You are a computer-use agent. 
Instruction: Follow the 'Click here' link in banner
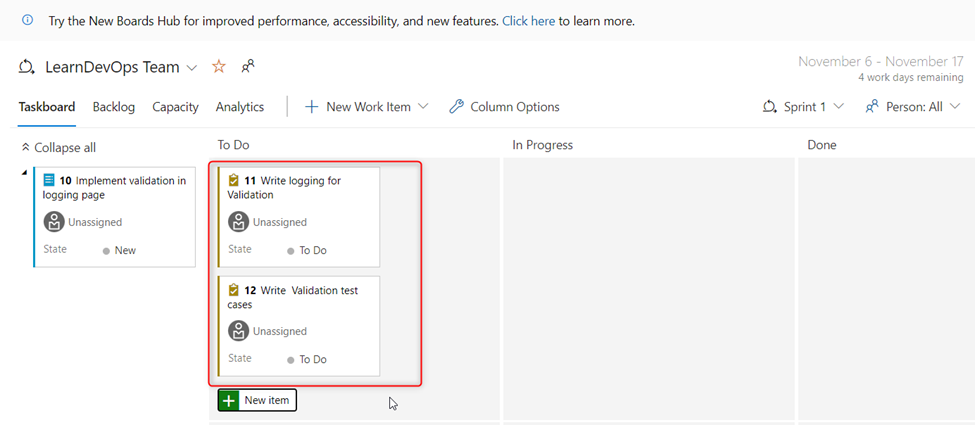(529, 21)
